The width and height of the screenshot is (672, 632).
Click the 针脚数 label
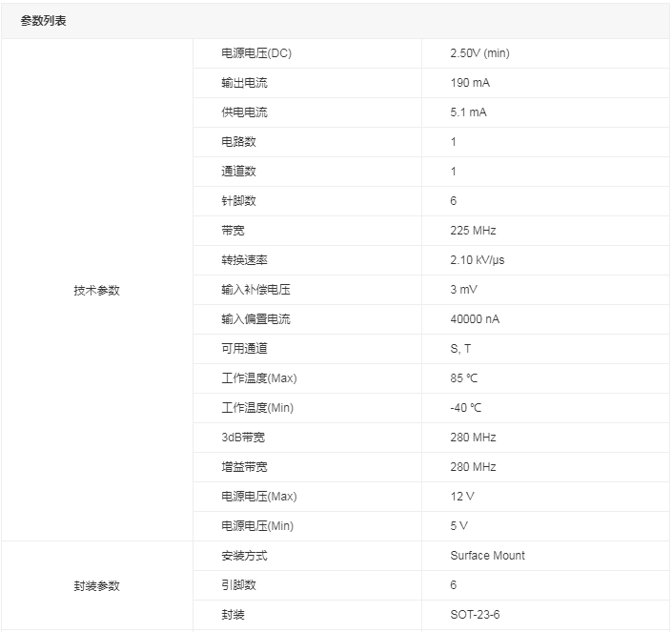tap(238, 201)
